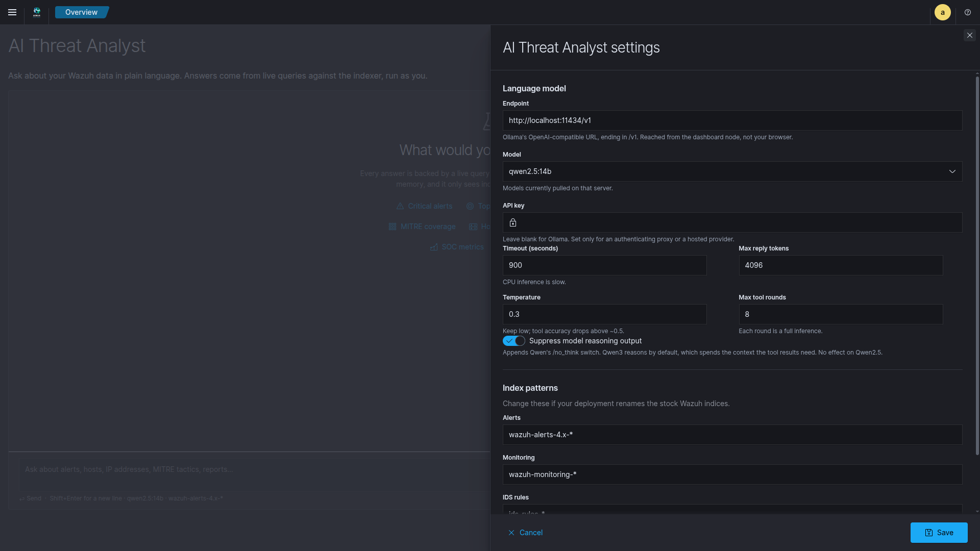The image size is (980, 551).
Task: Click 'Models currently pulled on that server.' text
Action: point(557,188)
